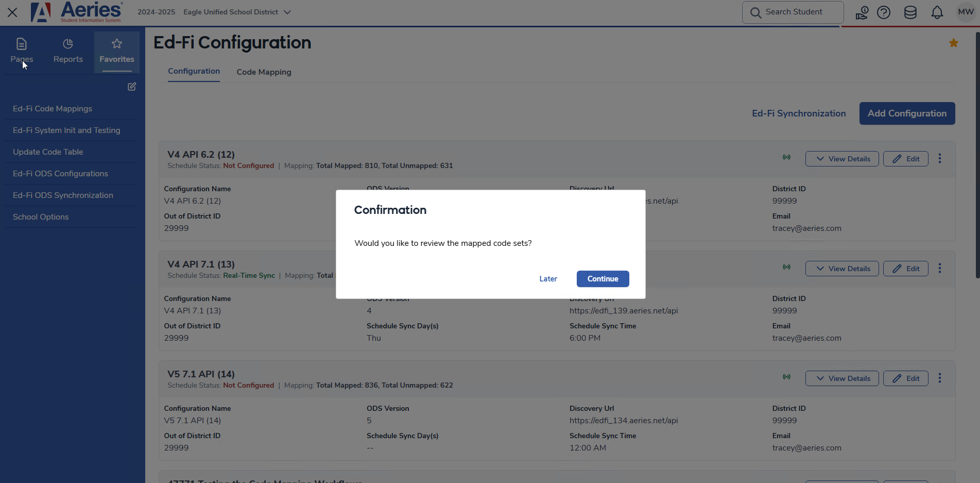This screenshot has width=980, height=483.
Task: Click sync status icon for V5 7.1 API (14)
Action: tap(787, 377)
